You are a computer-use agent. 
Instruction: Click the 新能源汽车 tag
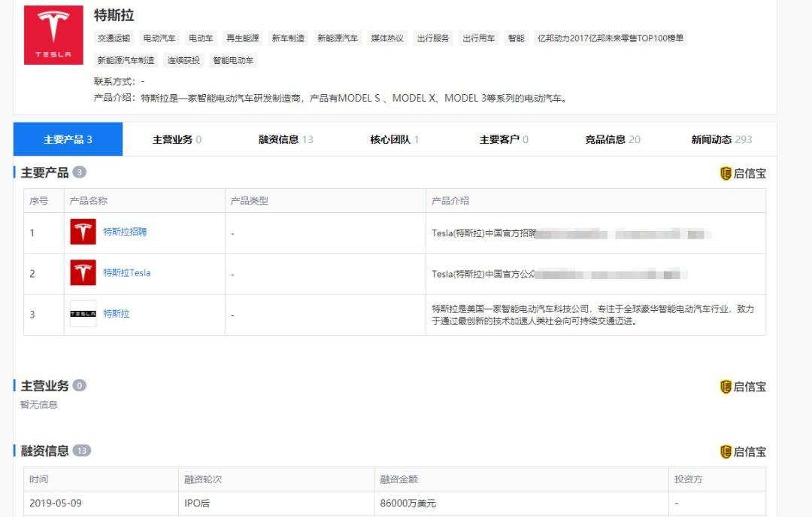338,38
